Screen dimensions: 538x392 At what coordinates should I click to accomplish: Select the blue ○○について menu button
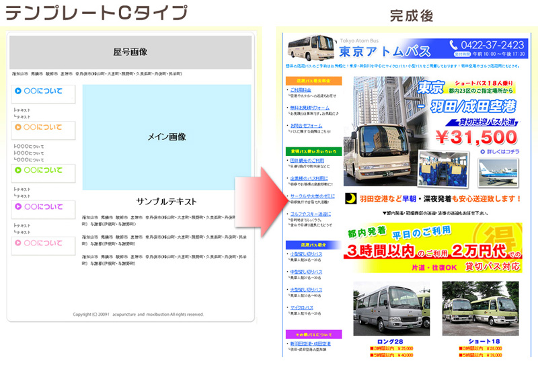pyautogui.click(x=43, y=94)
